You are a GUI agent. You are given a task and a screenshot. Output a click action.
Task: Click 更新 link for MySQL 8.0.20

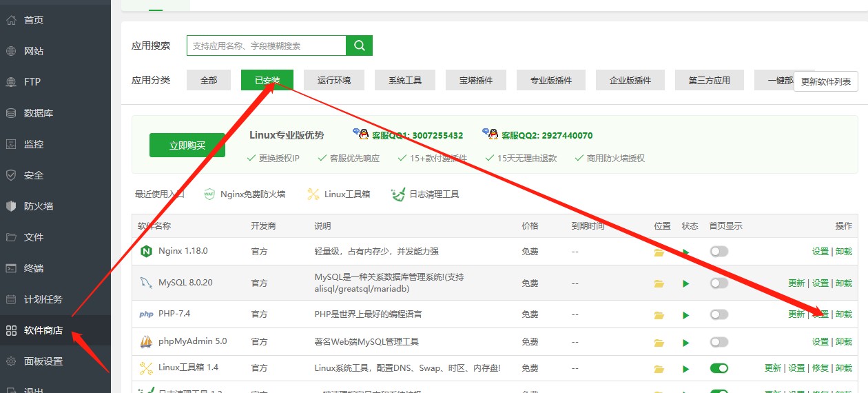point(797,283)
